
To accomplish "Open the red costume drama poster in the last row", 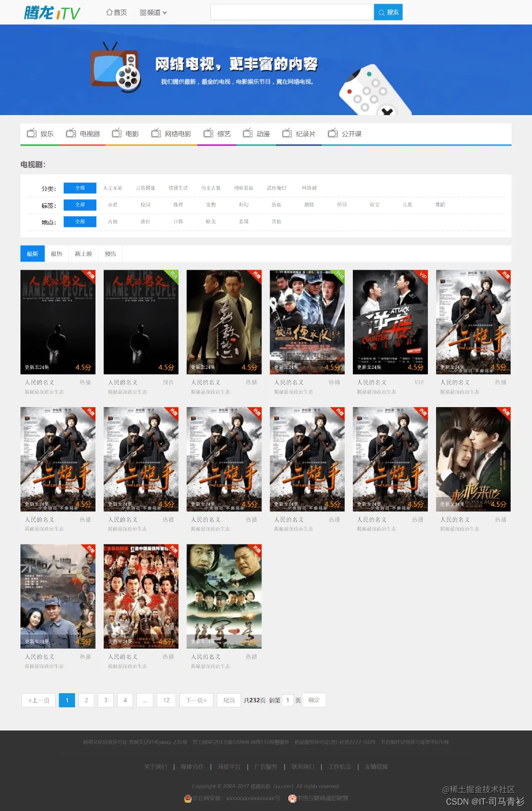I will click(x=141, y=596).
